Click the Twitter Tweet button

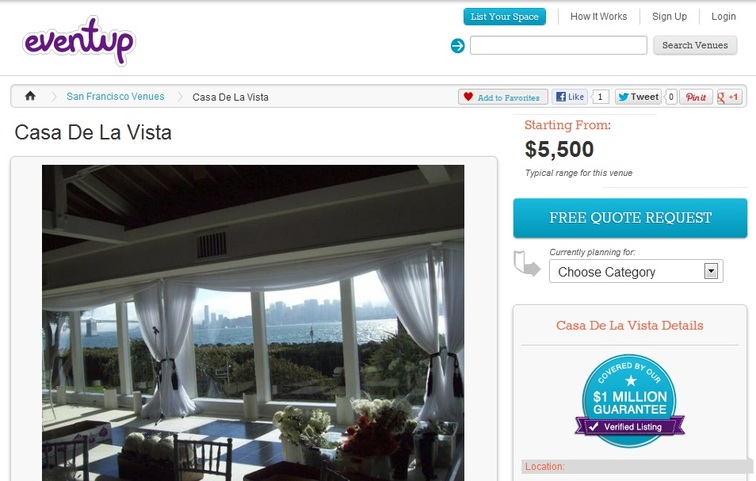click(x=638, y=97)
